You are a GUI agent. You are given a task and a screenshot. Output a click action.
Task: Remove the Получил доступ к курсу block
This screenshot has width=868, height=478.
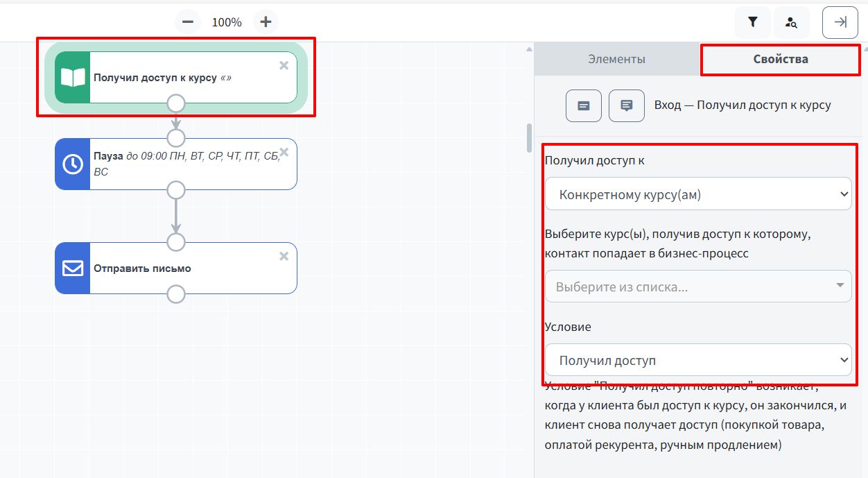coord(284,65)
